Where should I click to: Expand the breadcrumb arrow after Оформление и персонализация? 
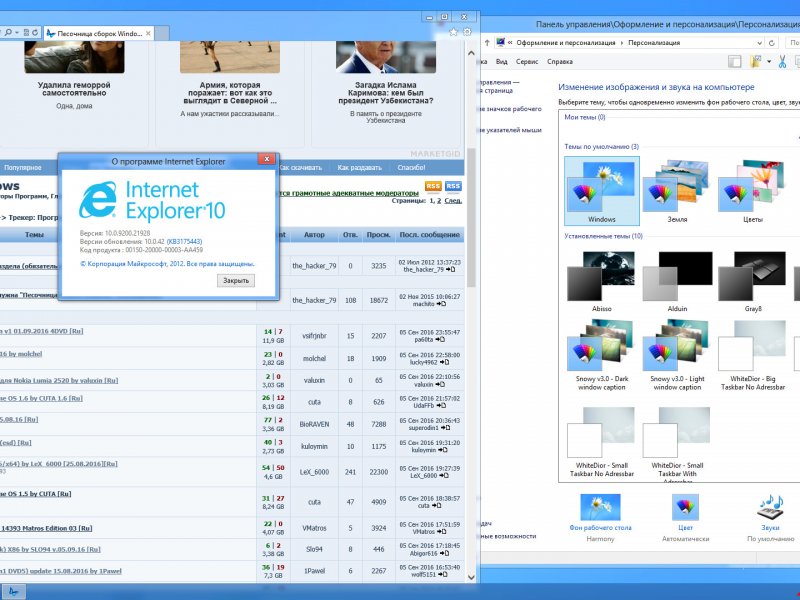click(622, 43)
